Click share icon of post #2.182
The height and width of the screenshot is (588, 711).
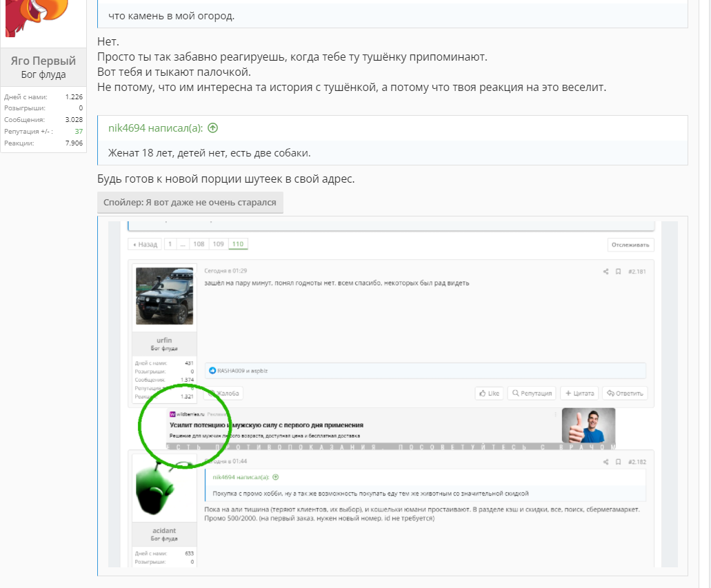click(605, 462)
